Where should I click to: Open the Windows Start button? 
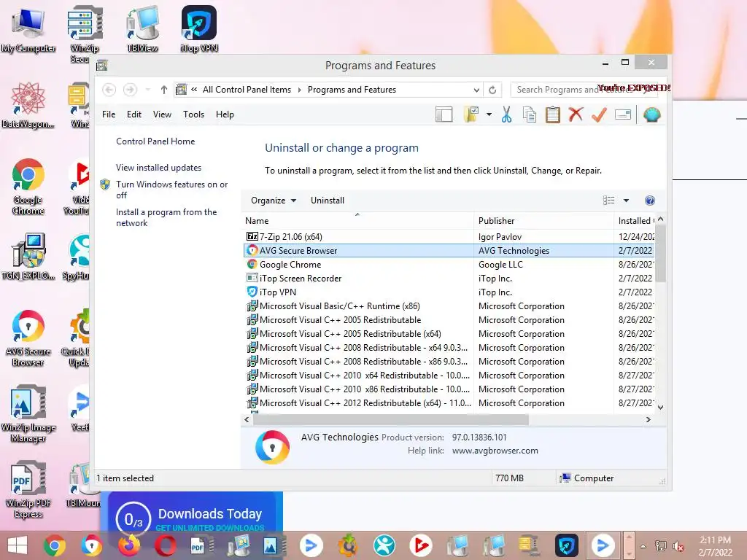pos(18,545)
